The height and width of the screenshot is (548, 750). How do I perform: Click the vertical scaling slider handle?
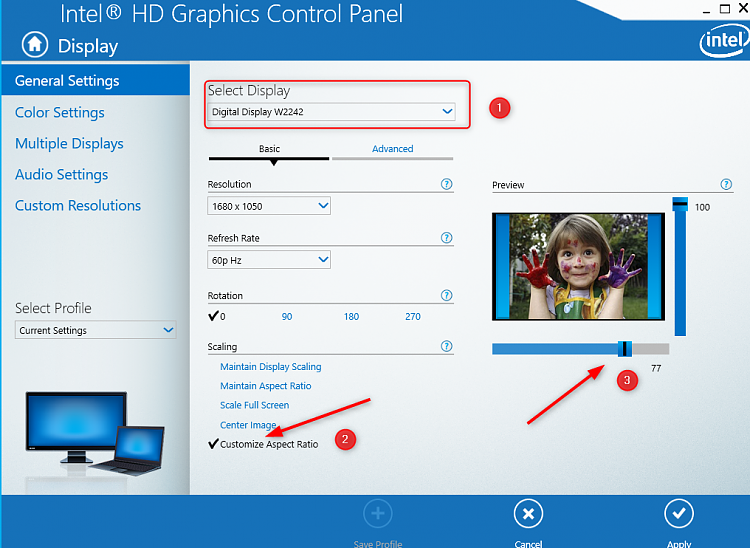(x=680, y=204)
